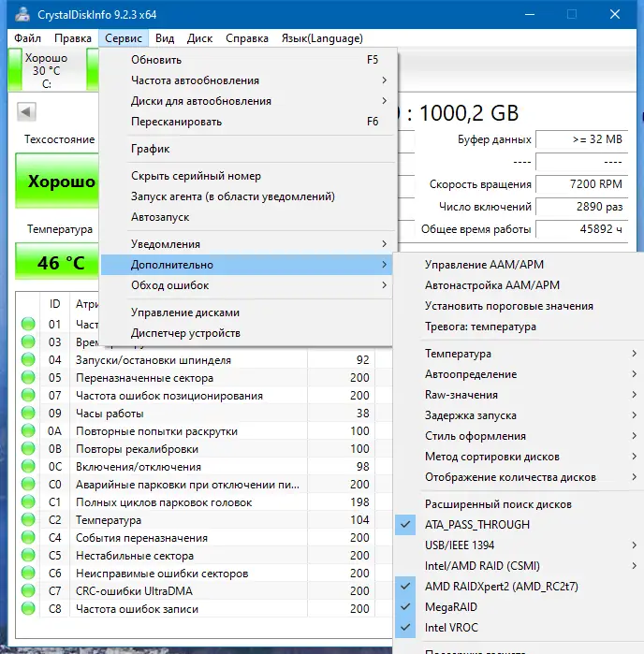
Task: Select Установить пороговые значения
Action: (x=518, y=306)
